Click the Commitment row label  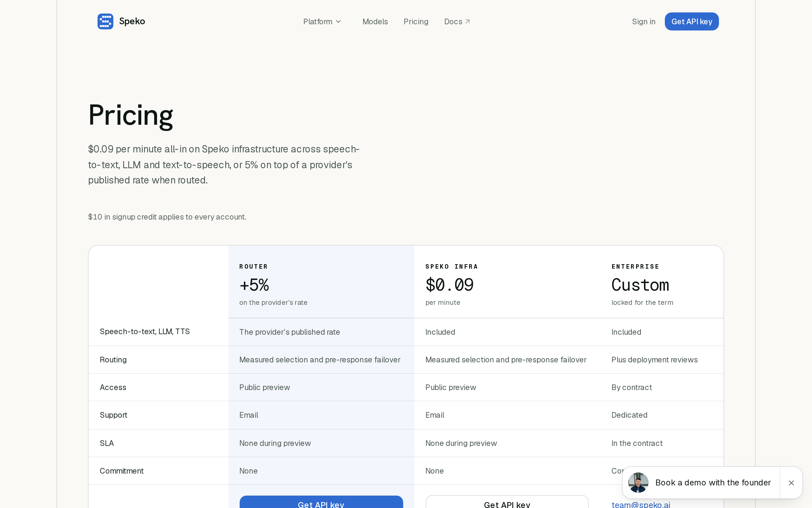point(122,471)
